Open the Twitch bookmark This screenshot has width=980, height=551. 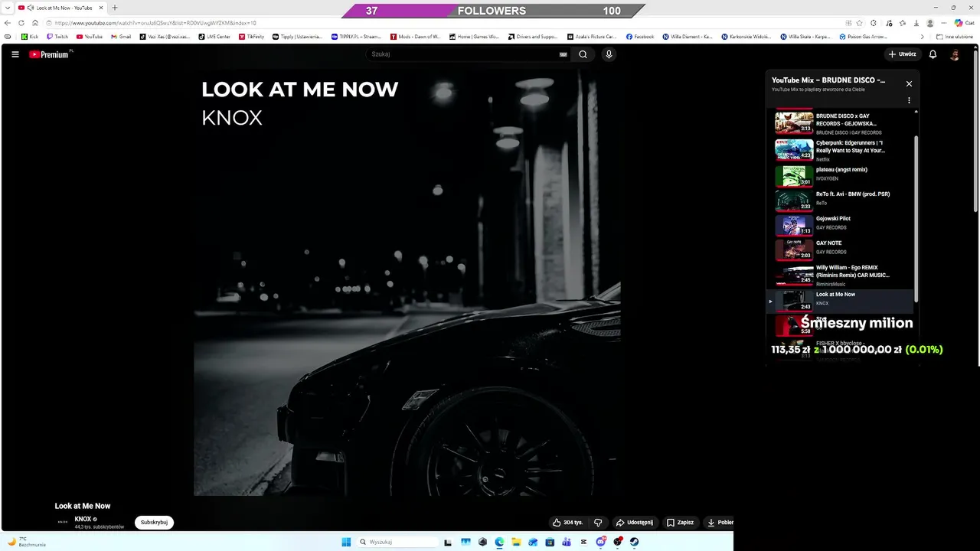[57, 36]
